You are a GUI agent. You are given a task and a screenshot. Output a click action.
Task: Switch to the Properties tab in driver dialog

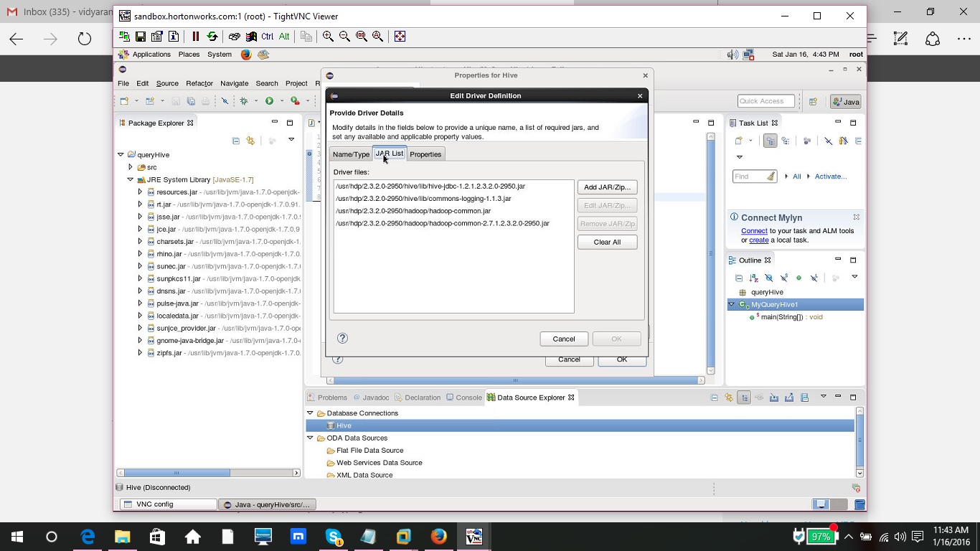click(425, 154)
